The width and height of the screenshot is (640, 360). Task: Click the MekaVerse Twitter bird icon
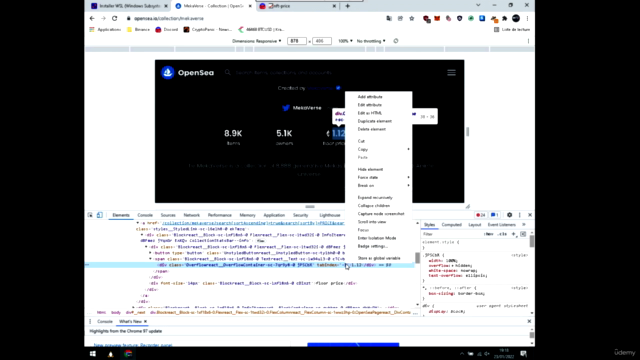click(286, 108)
